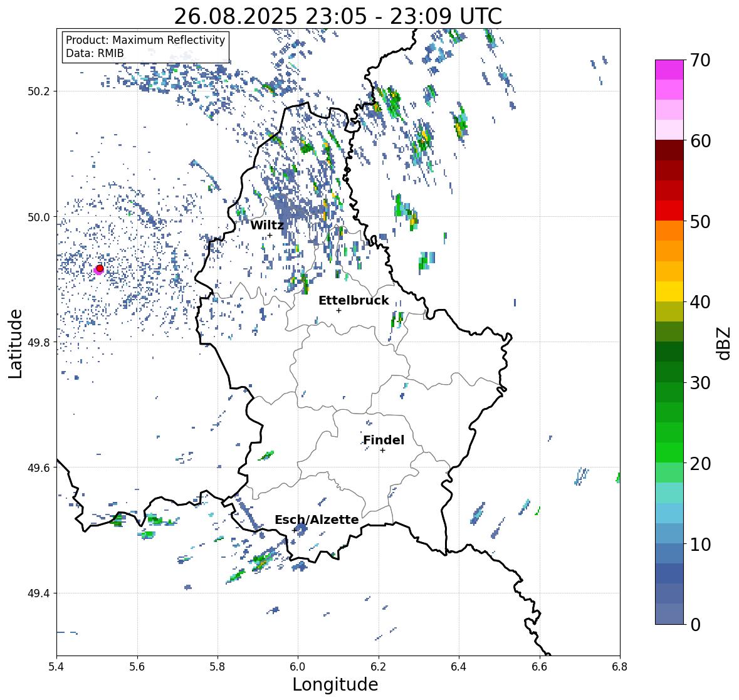Click the Latitude axis label

click(15, 343)
